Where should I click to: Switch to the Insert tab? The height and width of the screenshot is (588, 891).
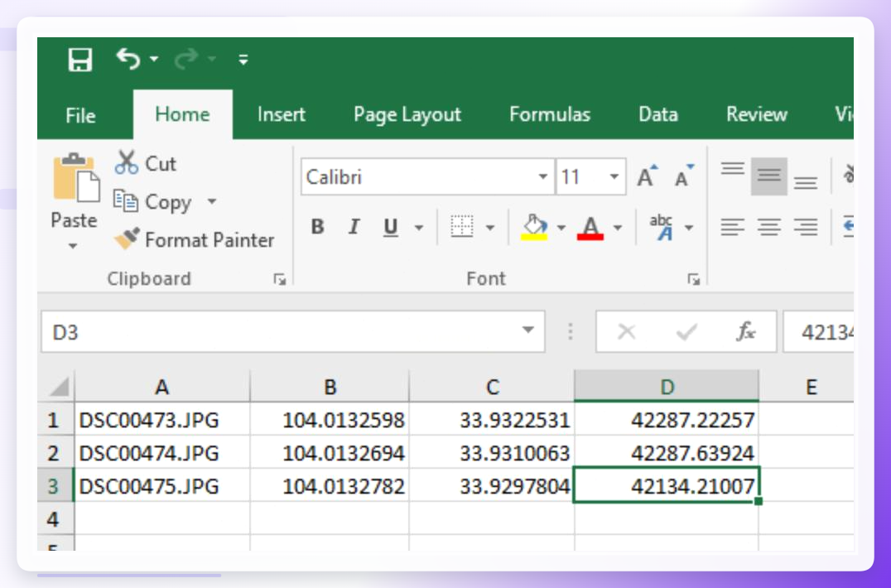282,115
